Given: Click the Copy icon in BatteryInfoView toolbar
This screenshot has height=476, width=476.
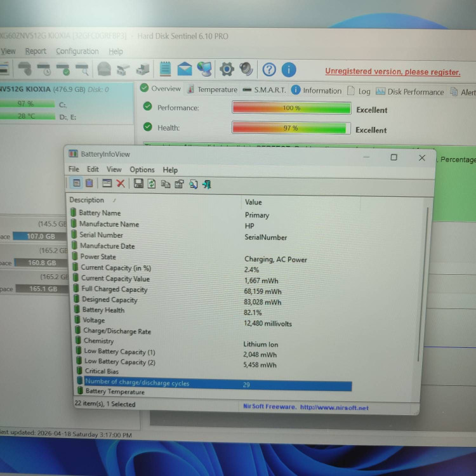Looking at the screenshot, I should click(x=166, y=185).
